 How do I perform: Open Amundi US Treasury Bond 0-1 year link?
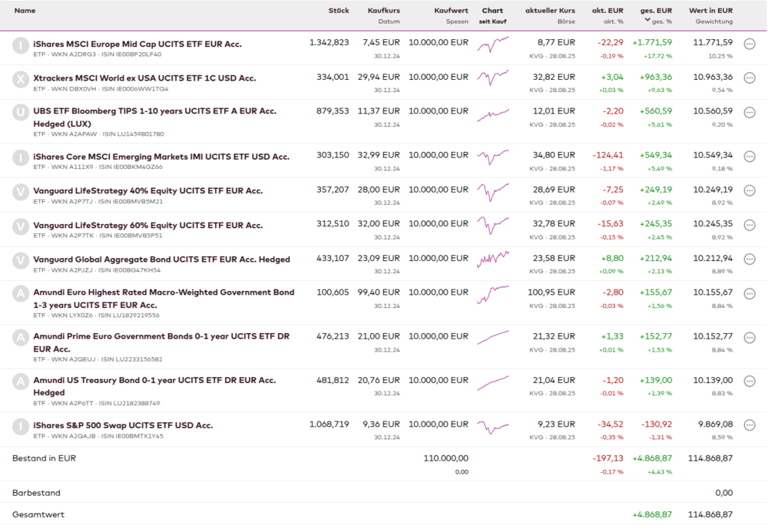154,386
